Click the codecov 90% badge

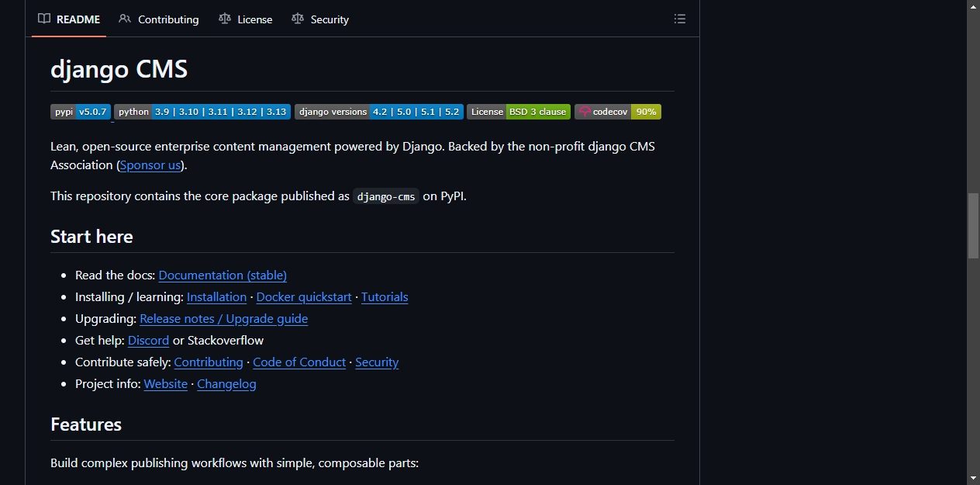pos(618,112)
